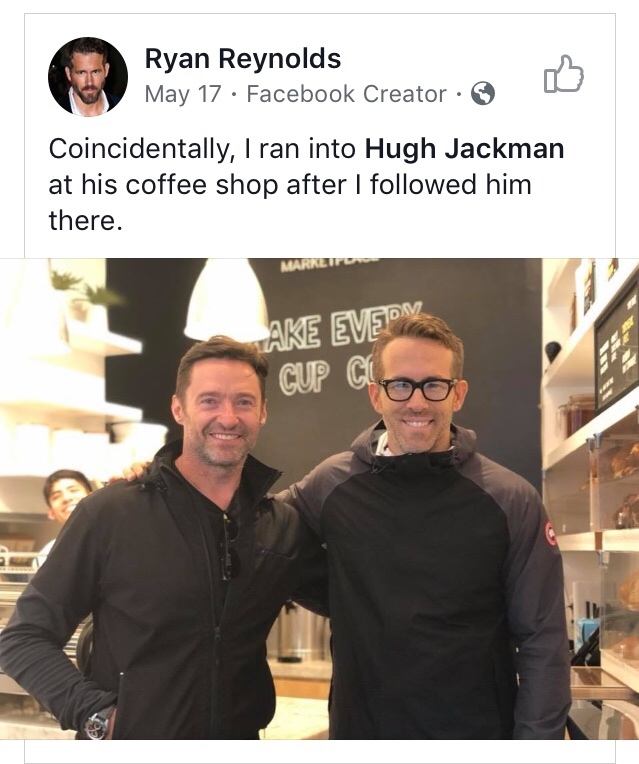
Task: Click the Facebook Creator source label
Action: [347, 94]
